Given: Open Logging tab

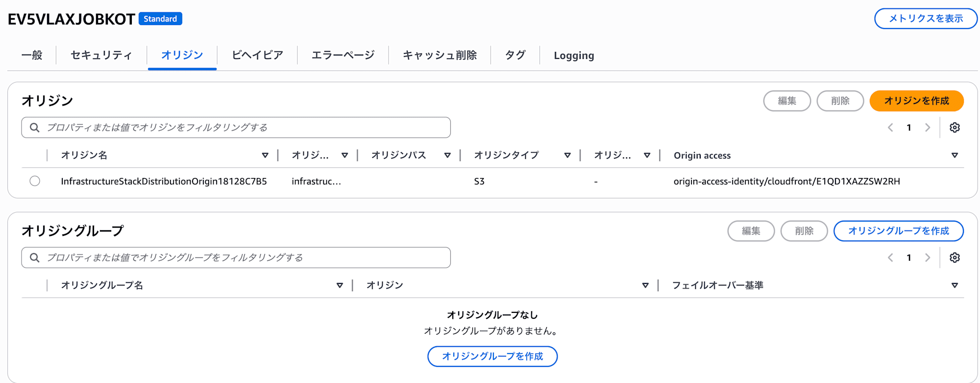Looking at the screenshot, I should 574,55.
